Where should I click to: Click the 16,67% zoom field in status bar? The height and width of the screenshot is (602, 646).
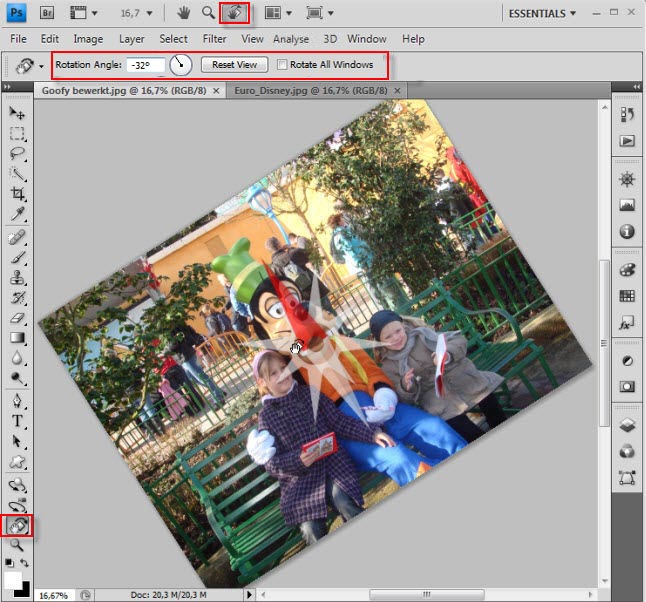pos(54,595)
